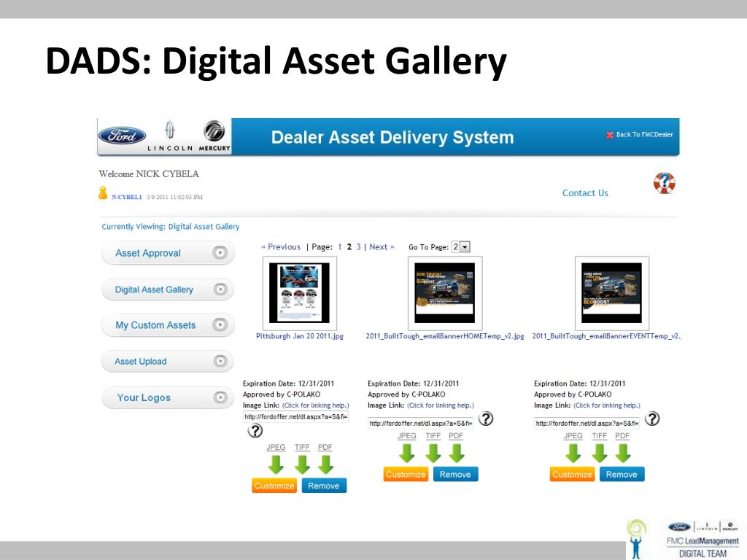Customize the EVENTTemp email banner asset

pos(572,474)
